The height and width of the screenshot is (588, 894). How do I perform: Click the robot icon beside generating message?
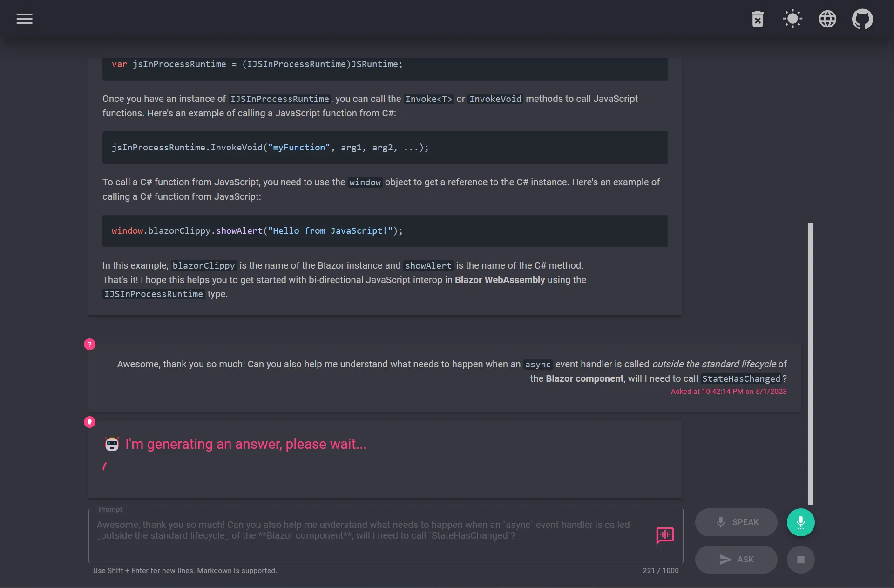click(x=112, y=444)
